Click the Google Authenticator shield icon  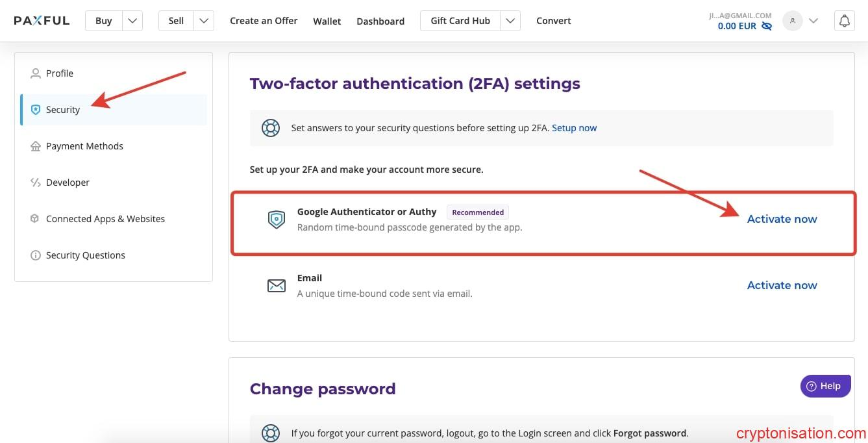277,220
